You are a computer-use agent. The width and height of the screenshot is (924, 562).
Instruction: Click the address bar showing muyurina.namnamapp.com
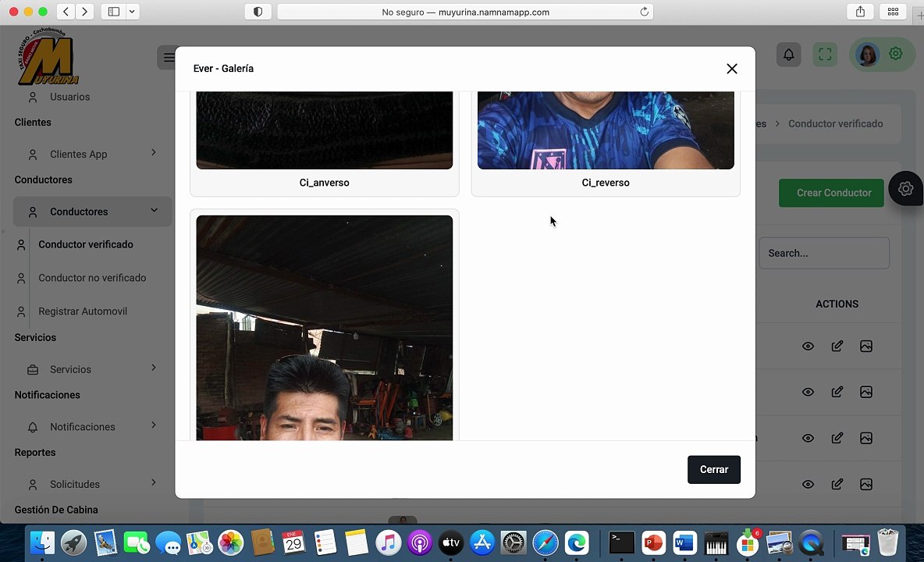pyautogui.click(x=466, y=12)
